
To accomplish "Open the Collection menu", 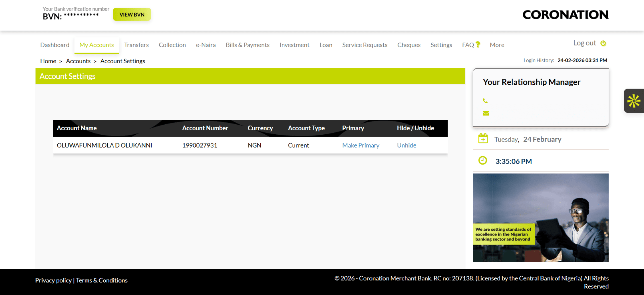I will pyautogui.click(x=172, y=45).
